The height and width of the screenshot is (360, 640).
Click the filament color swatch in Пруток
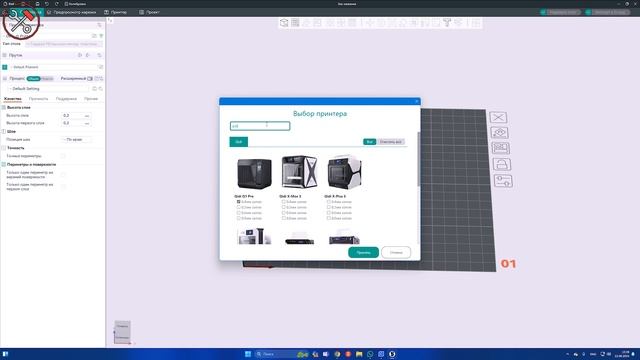[x=5, y=67]
